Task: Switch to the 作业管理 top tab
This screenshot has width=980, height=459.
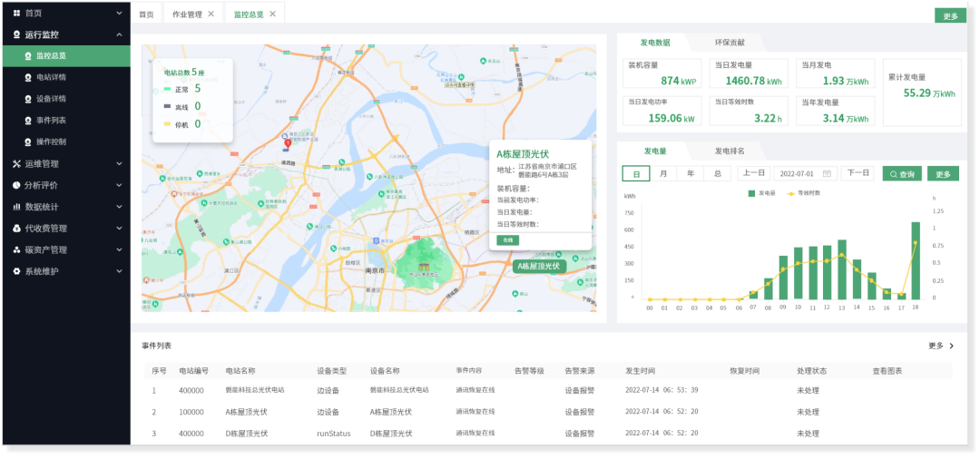Action: click(193, 14)
